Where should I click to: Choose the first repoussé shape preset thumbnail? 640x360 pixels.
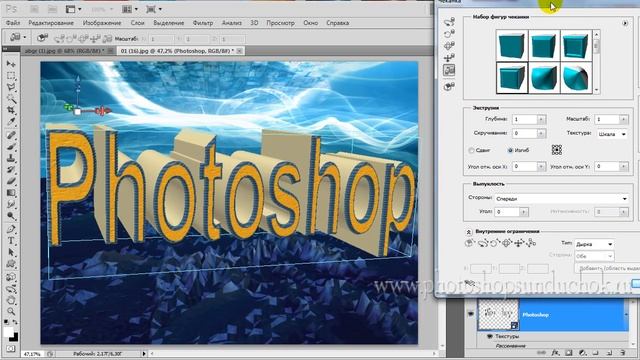click(512, 45)
